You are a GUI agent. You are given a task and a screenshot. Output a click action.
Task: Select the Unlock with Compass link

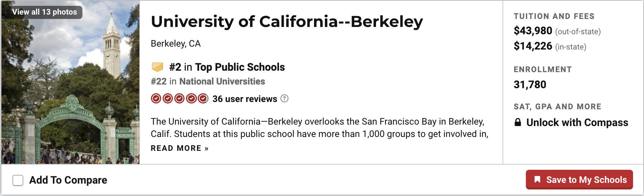click(577, 122)
